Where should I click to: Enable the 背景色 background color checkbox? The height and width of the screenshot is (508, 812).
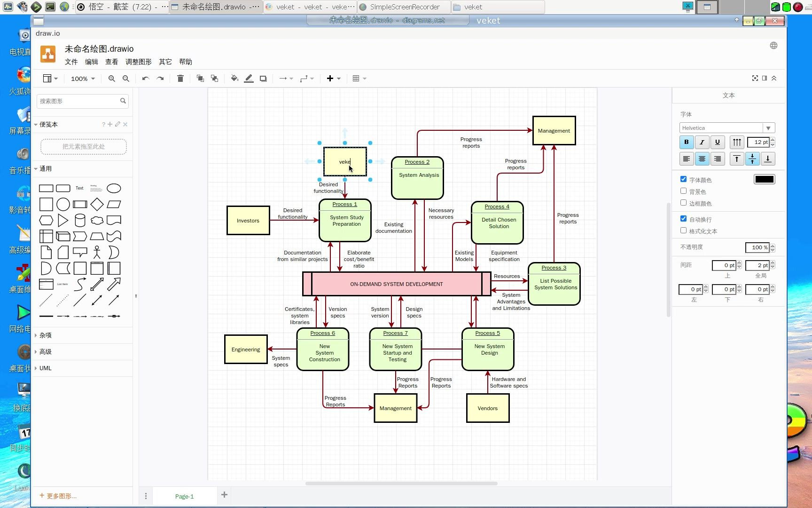[x=683, y=191]
